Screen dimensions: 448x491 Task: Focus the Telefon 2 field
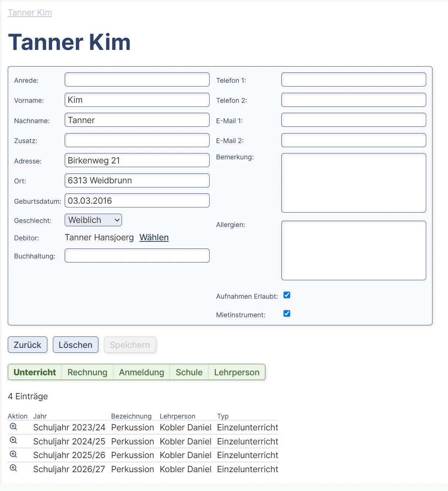[354, 100]
